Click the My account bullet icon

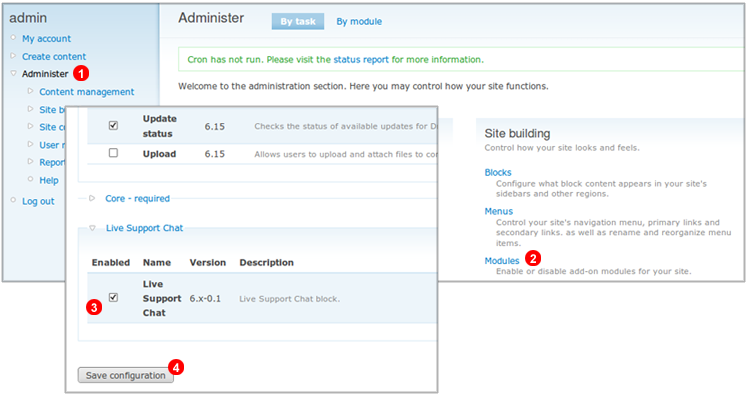13,37
